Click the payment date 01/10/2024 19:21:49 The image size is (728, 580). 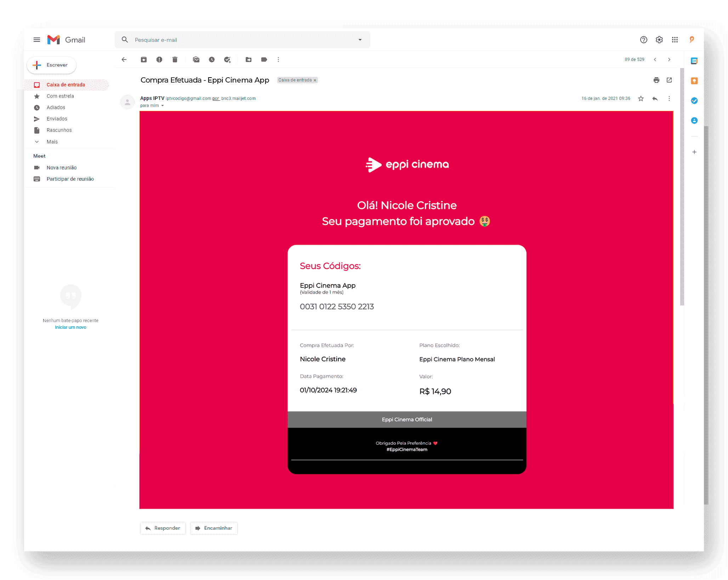(x=328, y=390)
